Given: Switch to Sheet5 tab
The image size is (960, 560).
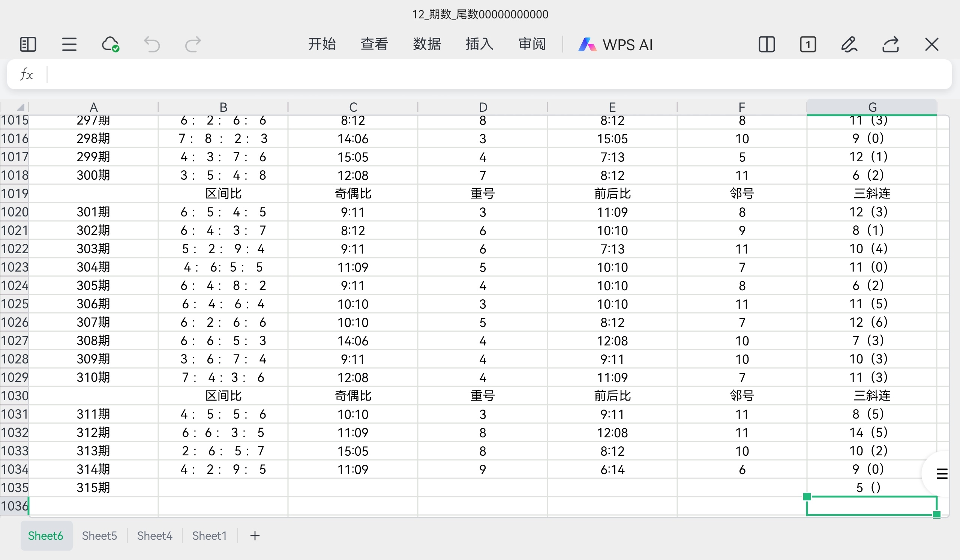Looking at the screenshot, I should click(99, 536).
